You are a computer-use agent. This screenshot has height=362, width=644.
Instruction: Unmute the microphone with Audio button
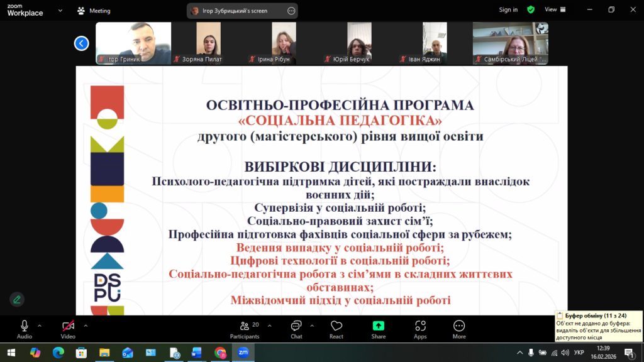coord(25,329)
